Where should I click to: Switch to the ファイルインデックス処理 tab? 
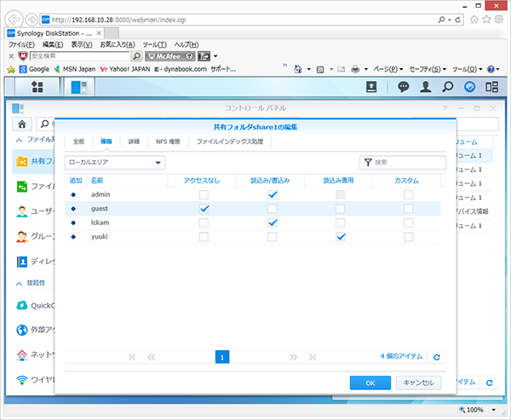230,141
